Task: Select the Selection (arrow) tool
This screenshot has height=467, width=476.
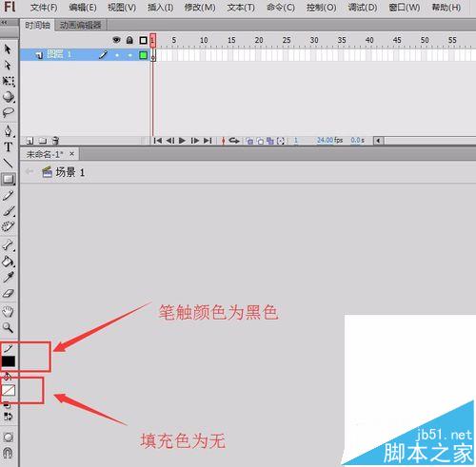Action: pos(8,49)
